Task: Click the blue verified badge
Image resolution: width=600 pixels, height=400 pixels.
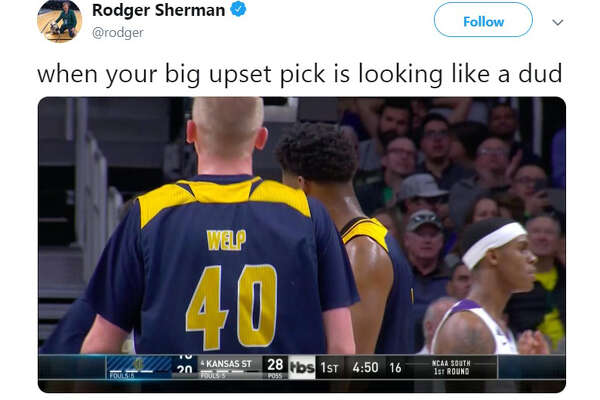Action: coord(238,9)
